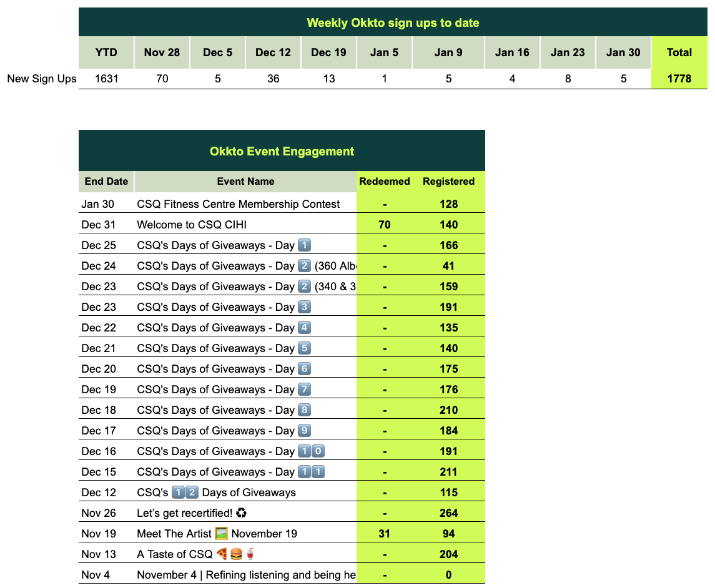
Task: Click the number 8 keycap emoji
Action: tap(304, 410)
